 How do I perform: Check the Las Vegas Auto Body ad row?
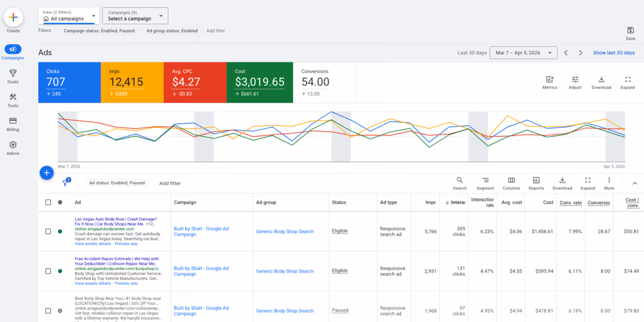48,231
